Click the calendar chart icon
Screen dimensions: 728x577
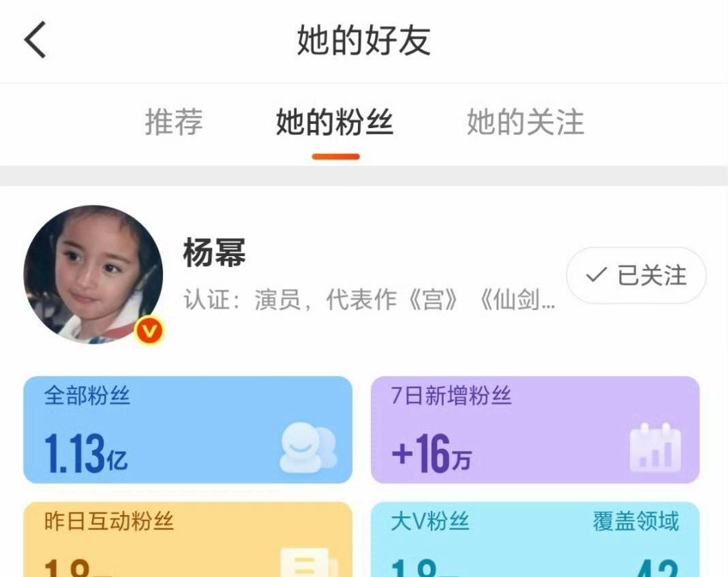655,447
